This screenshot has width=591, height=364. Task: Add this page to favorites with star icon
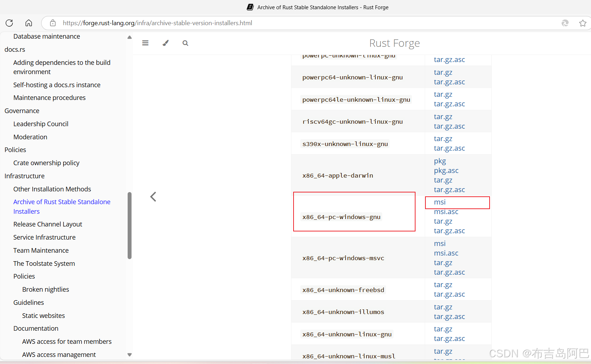pos(583,23)
